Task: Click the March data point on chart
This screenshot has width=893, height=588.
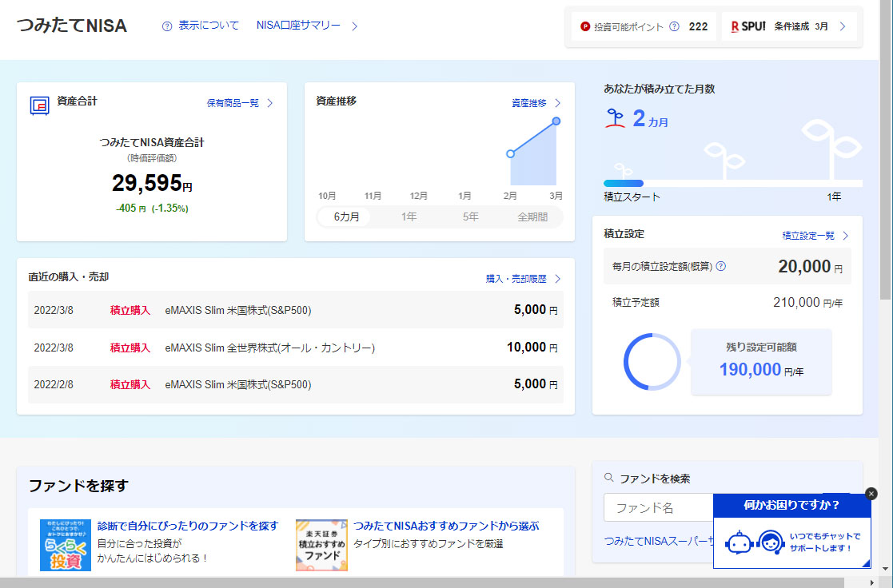Action: tap(556, 121)
